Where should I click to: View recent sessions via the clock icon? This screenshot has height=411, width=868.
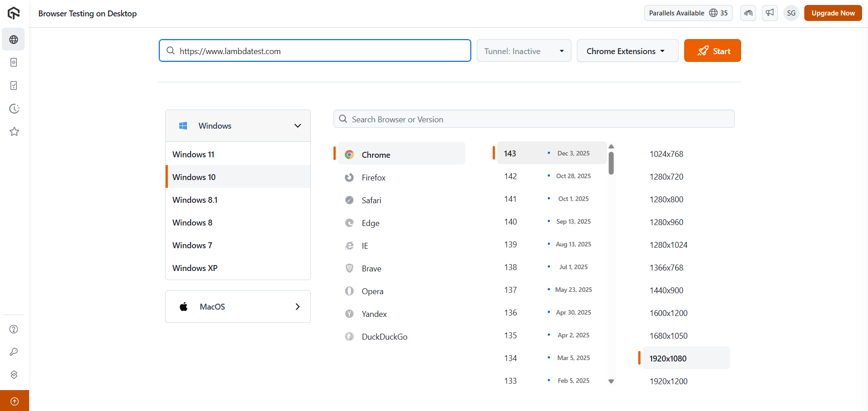click(14, 109)
